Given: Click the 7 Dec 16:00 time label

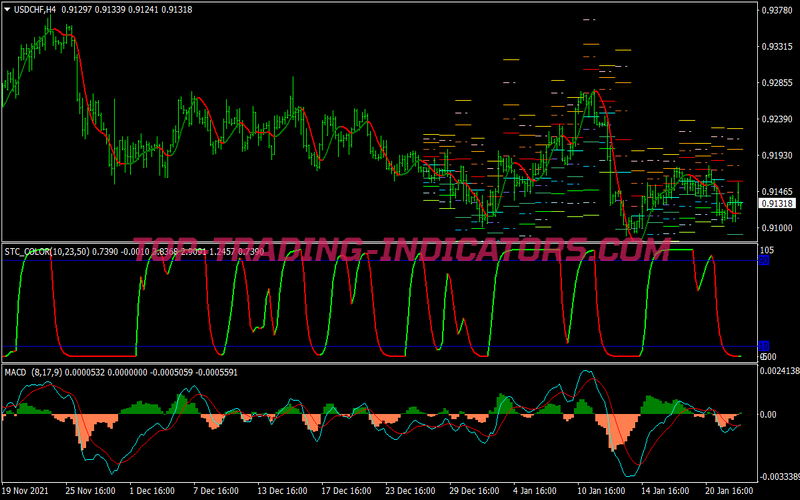Looking at the screenshot, I should click(x=217, y=491).
